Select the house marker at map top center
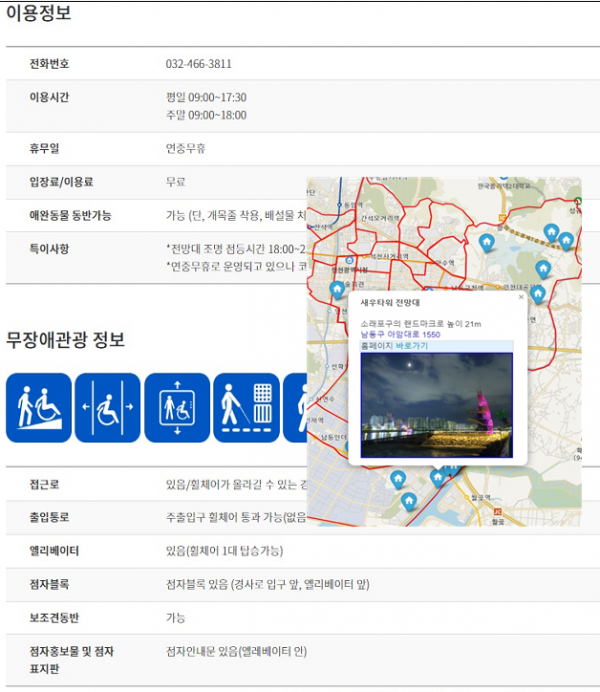Viewport: 600px width, 692px height. click(x=486, y=242)
